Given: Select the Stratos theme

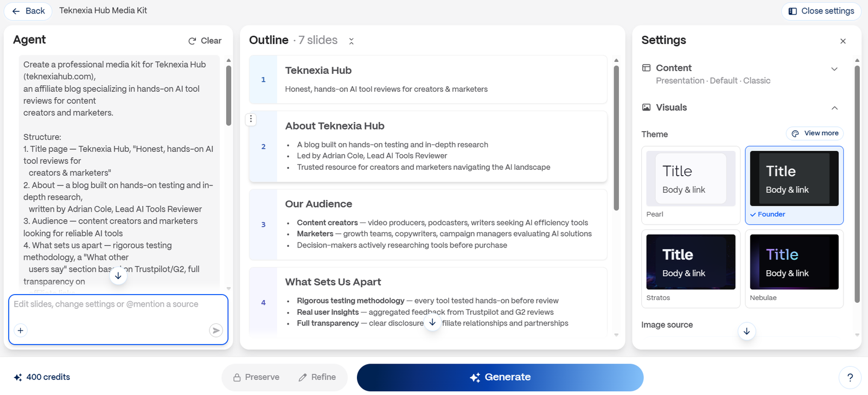Looking at the screenshot, I should (x=691, y=269).
